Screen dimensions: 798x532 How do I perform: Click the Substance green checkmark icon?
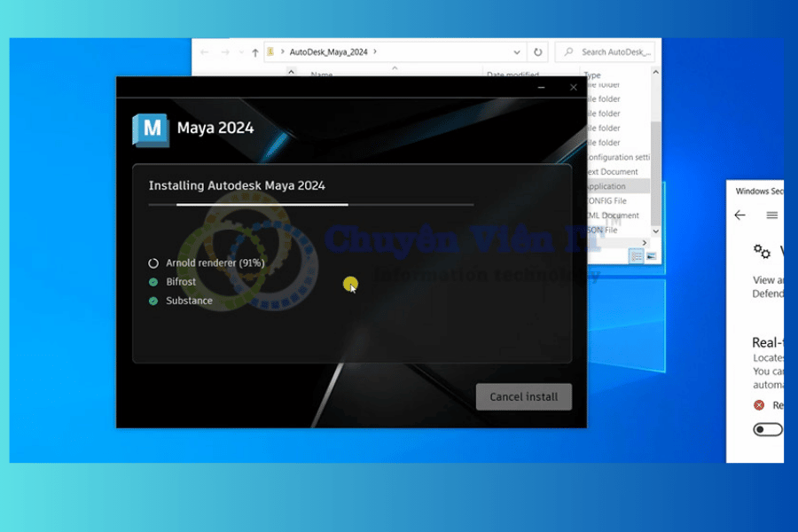point(153,301)
